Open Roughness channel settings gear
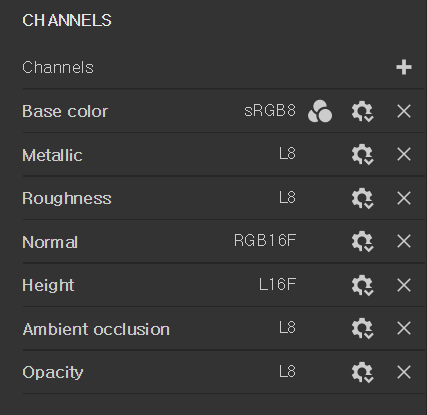The width and height of the screenshot is (427, 415). point(362,198)
